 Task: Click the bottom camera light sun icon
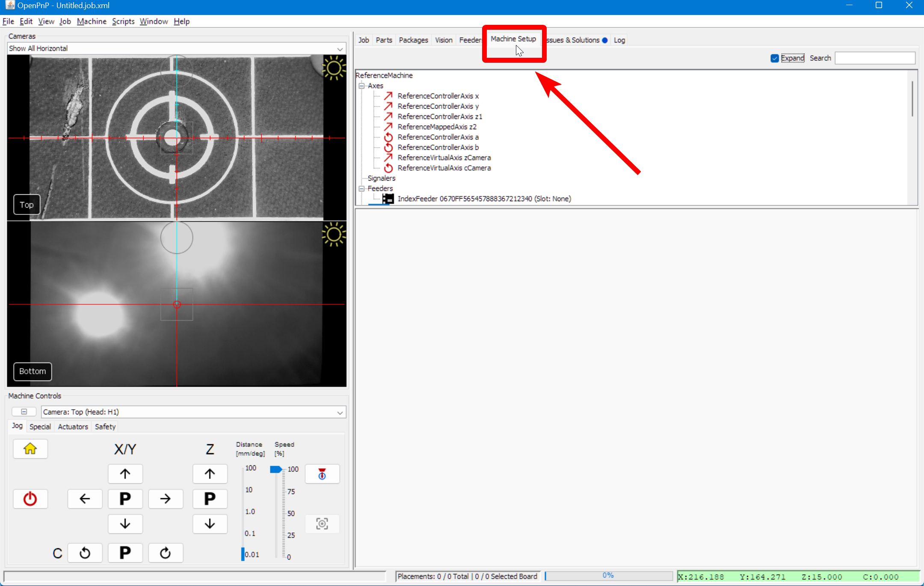point(334,235)
